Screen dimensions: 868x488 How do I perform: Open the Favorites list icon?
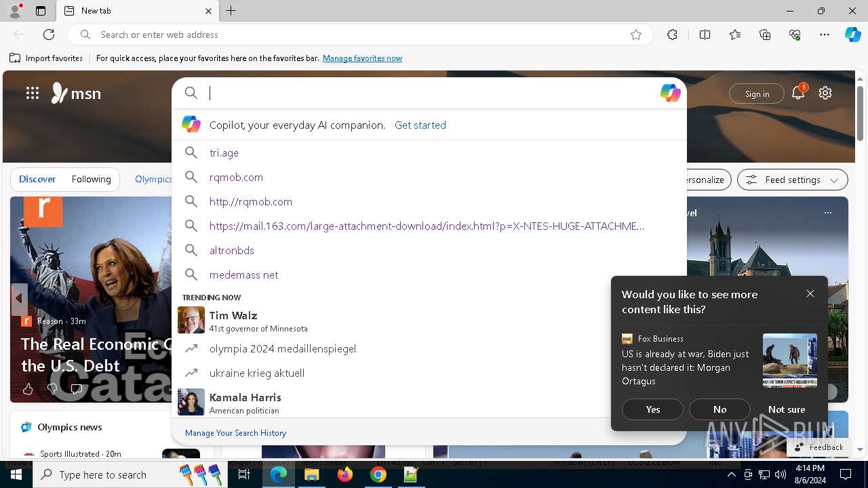[x=735, y=35]
